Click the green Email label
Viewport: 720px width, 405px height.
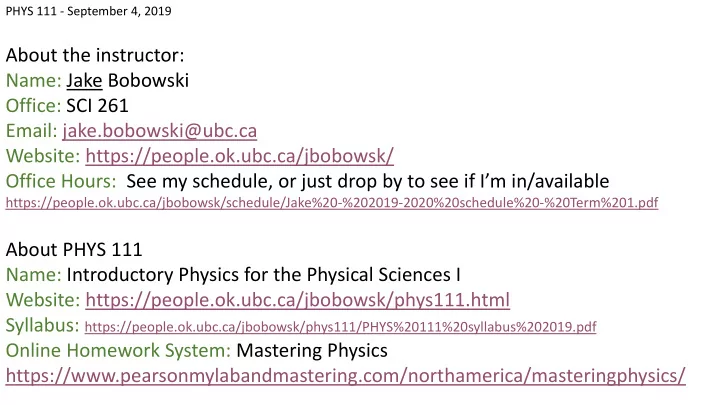[x=31, y=131]
